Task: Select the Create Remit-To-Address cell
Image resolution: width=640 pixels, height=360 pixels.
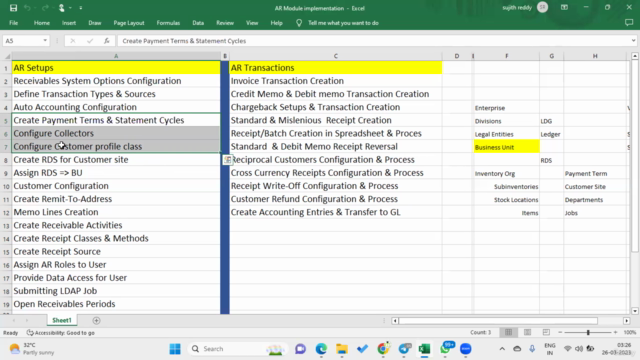Action: click(x=116, y=199)
